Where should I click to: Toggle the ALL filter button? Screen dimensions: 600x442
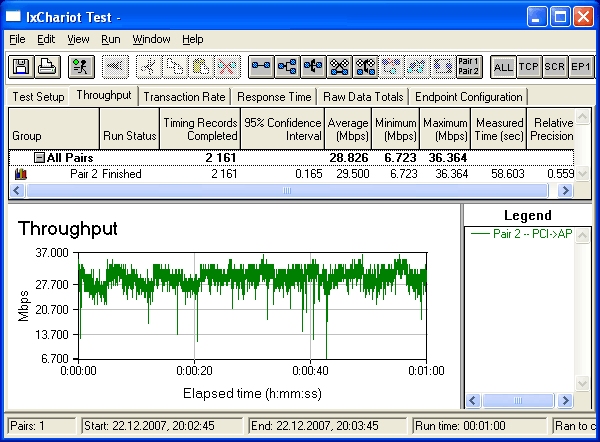pos(503,67)
